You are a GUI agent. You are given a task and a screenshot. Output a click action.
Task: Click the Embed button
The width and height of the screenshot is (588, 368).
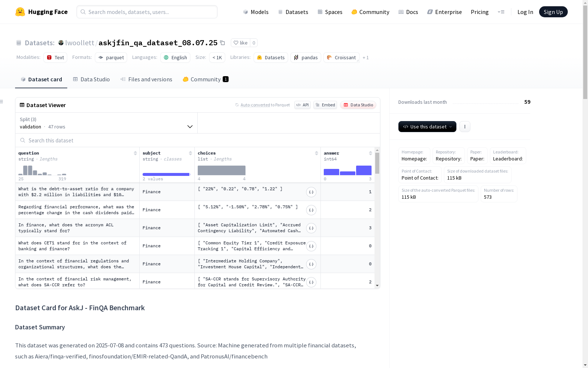(x=325, y=105)
